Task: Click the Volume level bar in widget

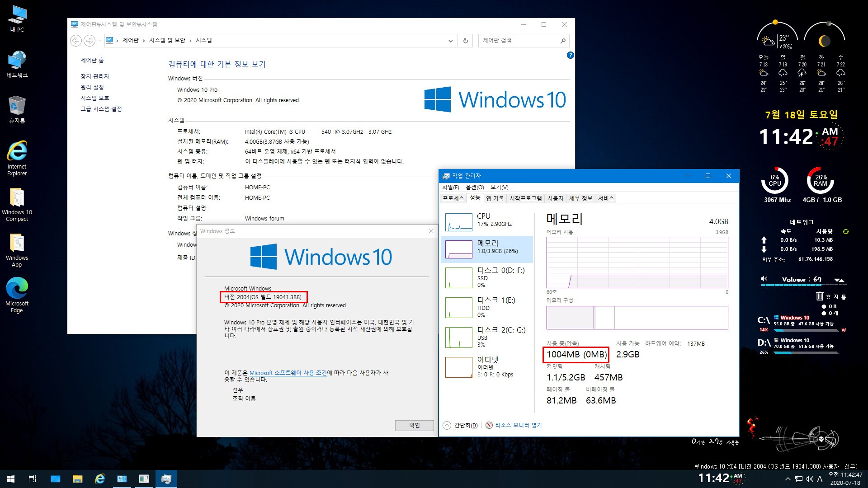Action: point(803,285)
